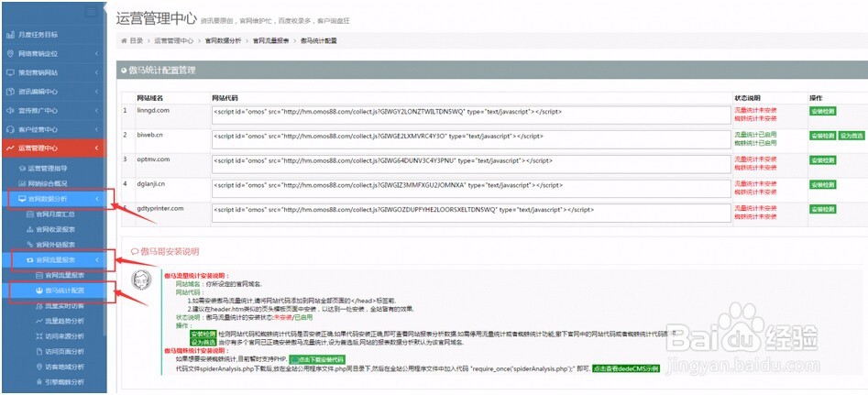
Task: Click the script code field for dglanji.cn
Action: 471,189
